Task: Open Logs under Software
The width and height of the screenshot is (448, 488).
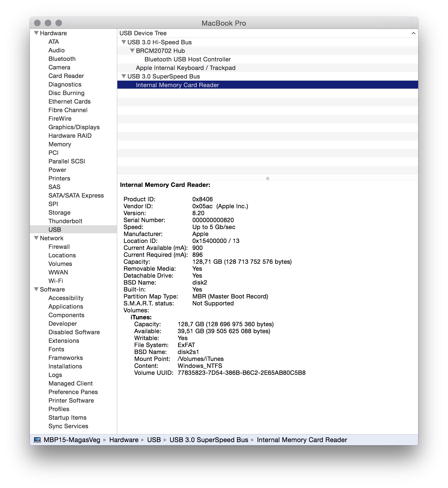Action: point(55,375)
